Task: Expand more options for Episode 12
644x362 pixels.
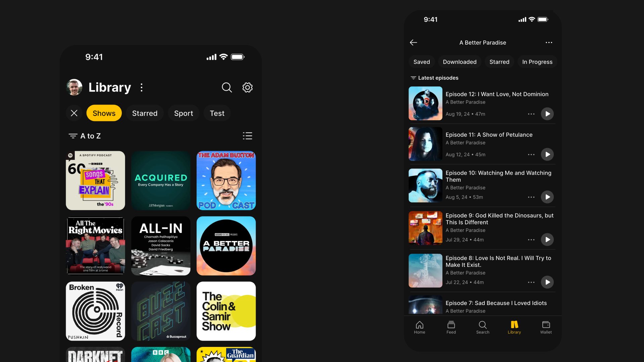Action: (531, 114)
